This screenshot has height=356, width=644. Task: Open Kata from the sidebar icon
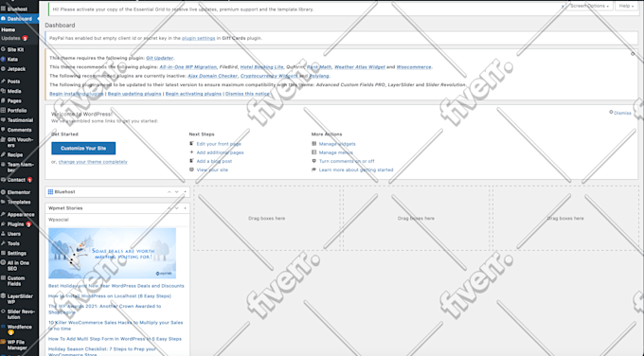pos(3,59)
